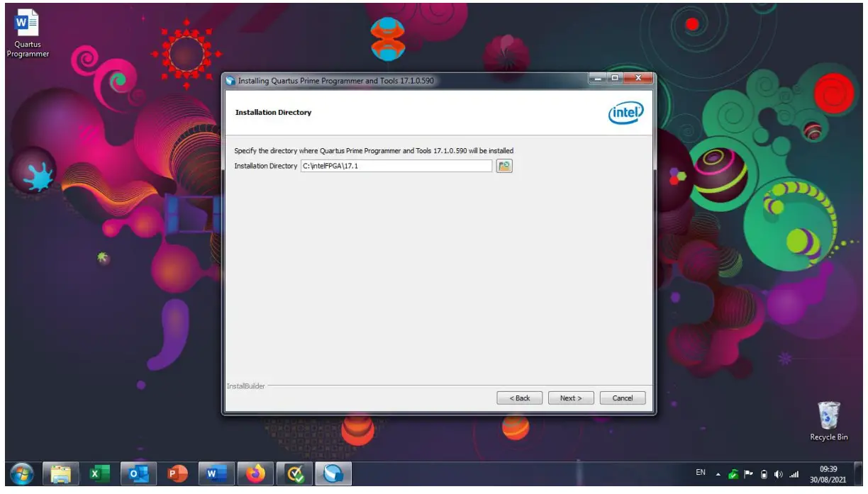Image resolution: width=868 pixels, height=494 pixels.
Task: Click the Quartus installer taskbar icon
Action: pyautogui.click(x=333, y=473)
